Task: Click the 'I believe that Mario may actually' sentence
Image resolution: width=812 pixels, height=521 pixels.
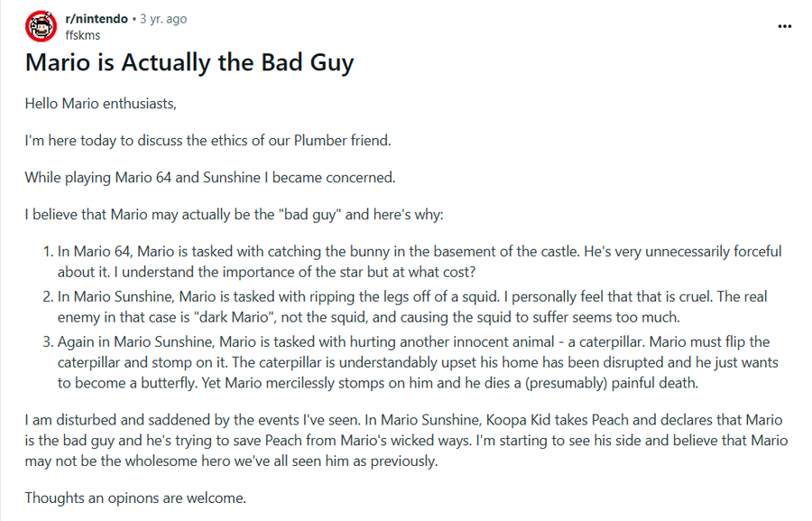Action: (x=234, y=215)
